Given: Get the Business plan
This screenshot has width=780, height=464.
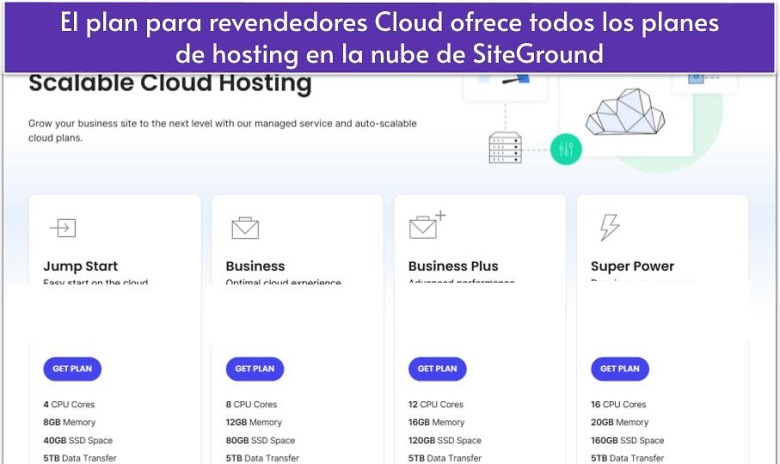Looking at the screenshot, I should pos(255,369).
